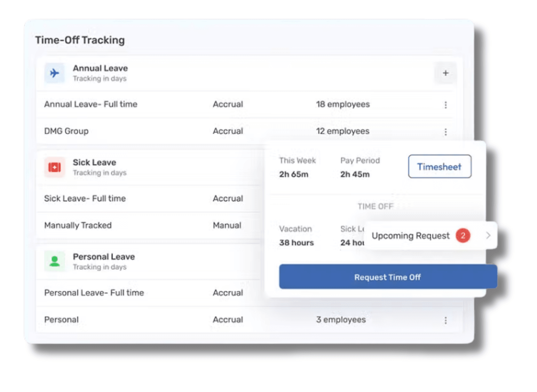
Task: Click the Sick Leave first-aid kit icon
Action: coord(54,167)
